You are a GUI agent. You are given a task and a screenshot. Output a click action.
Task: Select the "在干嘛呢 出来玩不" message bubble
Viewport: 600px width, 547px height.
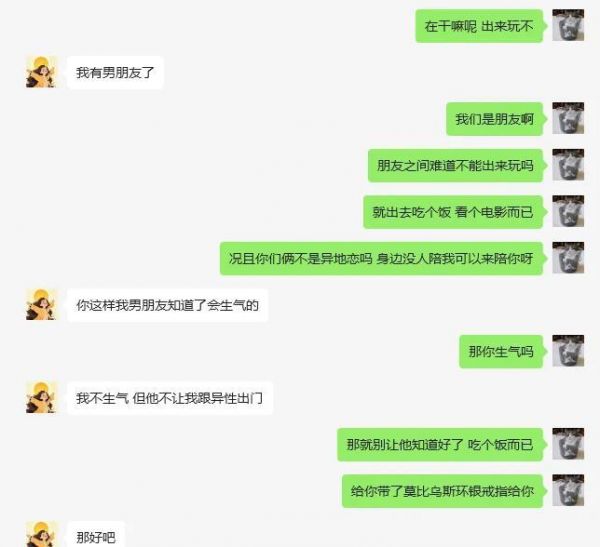coord(480,26)
